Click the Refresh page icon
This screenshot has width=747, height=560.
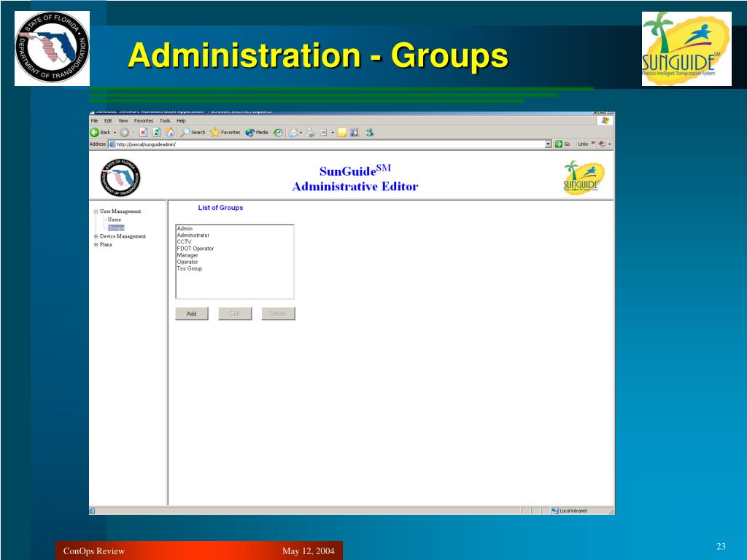click(156, 133)
